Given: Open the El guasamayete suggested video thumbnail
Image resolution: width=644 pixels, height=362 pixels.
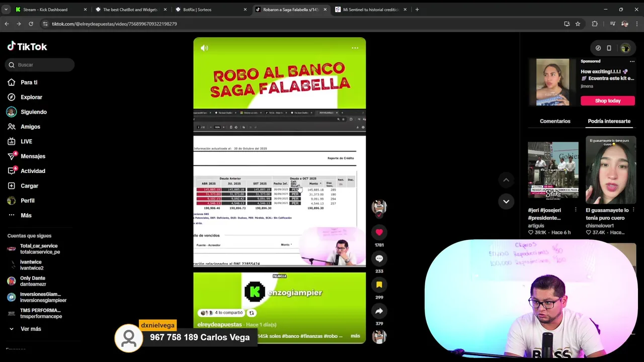Looking at the screenshot, I should tap(611, 170).
